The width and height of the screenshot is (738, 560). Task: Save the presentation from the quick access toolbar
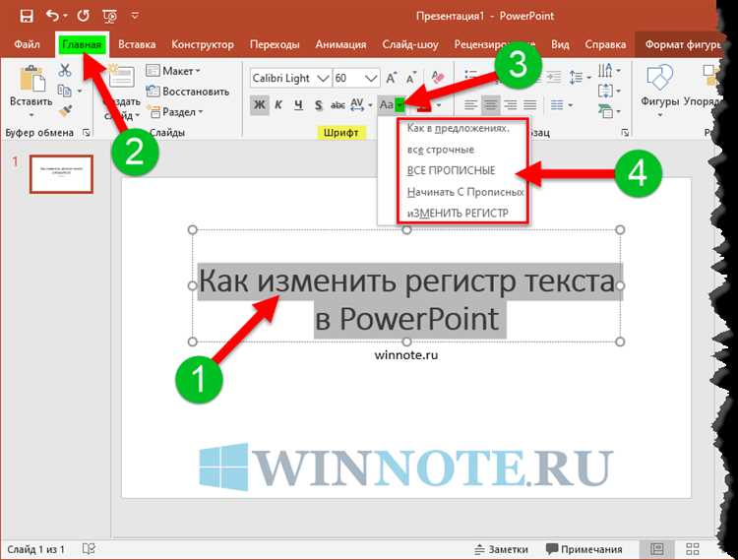click(x=27, y=17)
